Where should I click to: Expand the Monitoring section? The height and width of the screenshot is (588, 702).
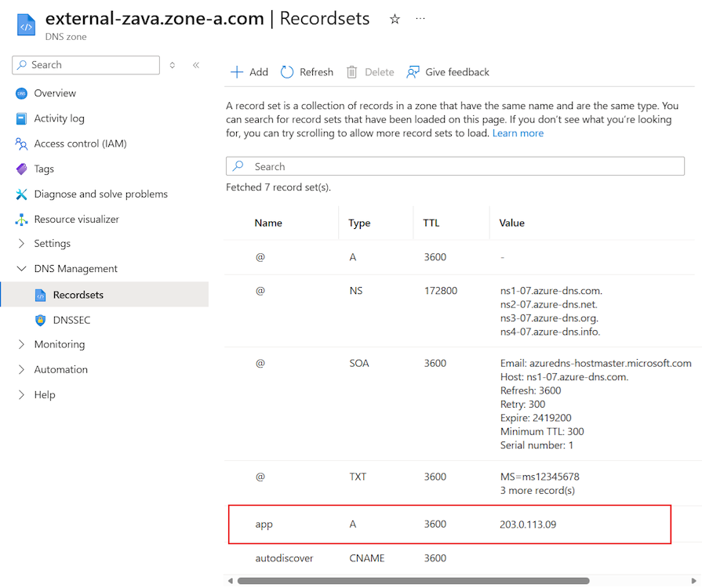pos(21,344)
